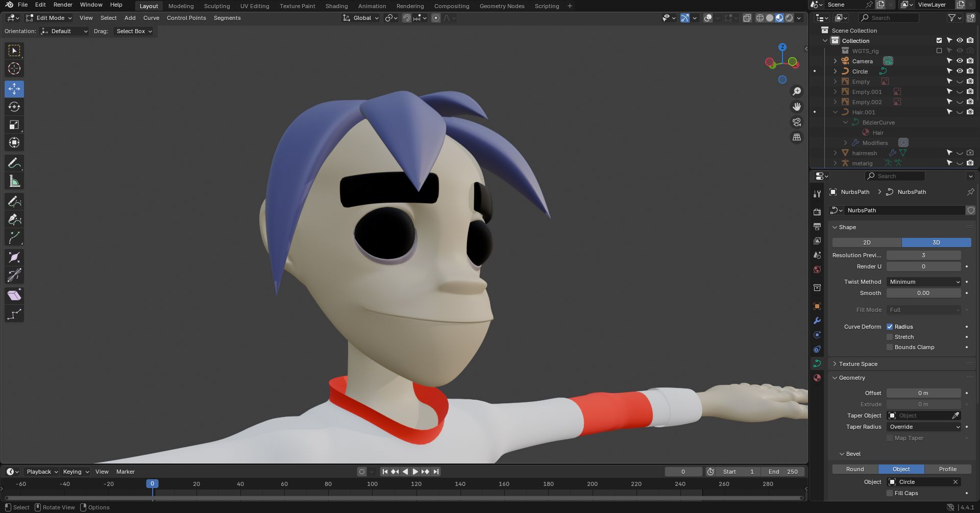Open the Edit Mode selector dropdown
This screenshot has width=980, height=513.
pos(49,18)
